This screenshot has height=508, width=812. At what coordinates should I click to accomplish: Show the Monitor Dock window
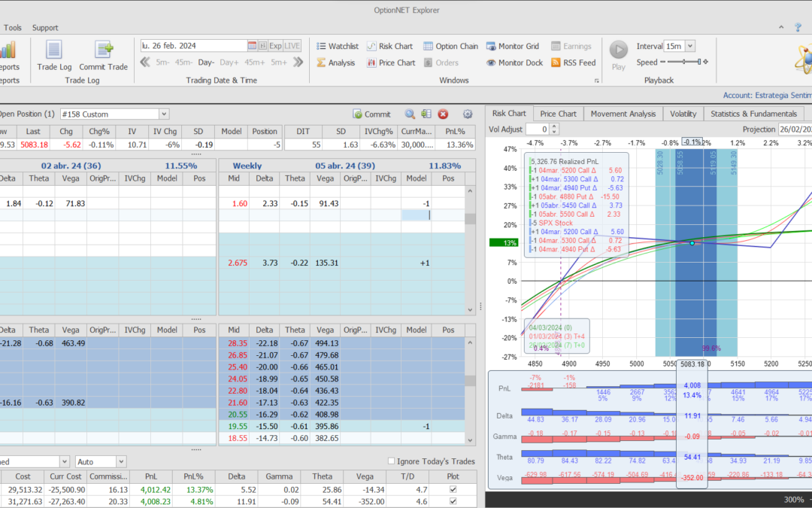tap(514, 63)
